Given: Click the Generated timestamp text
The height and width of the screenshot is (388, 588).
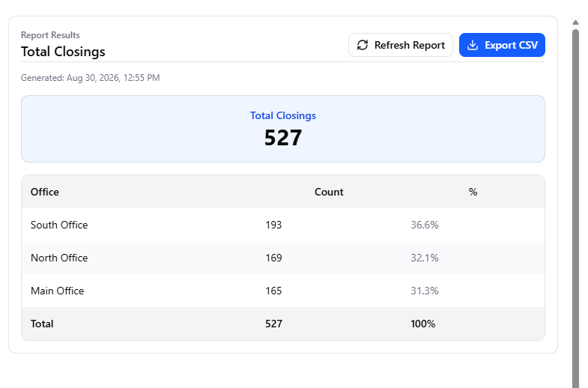Looking at the screenshot, I should [x=91, y=78].
